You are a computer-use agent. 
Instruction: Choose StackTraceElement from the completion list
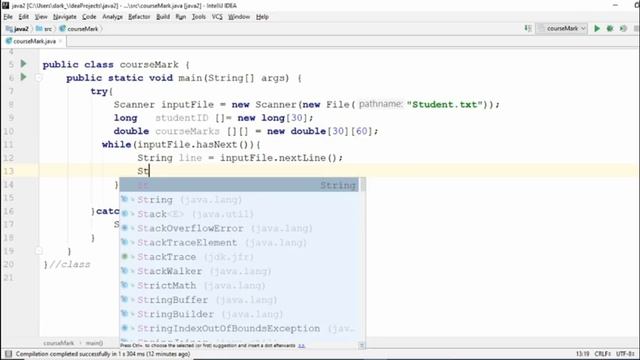[x=239, y=242]
